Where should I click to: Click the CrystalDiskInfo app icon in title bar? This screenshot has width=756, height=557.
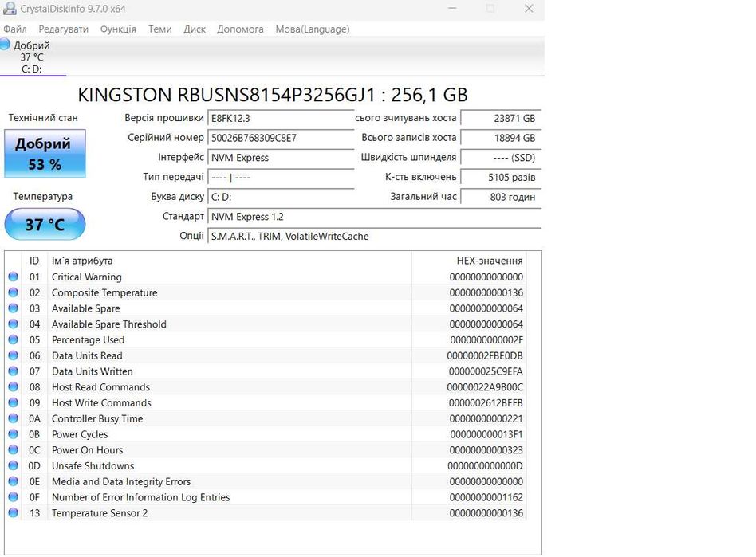[9, 8]
